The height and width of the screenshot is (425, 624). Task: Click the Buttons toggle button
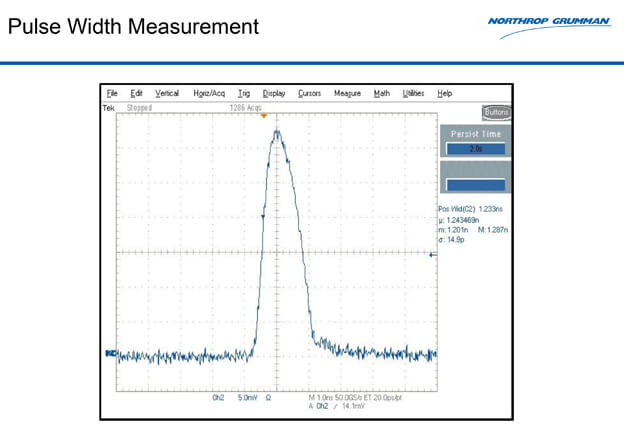point(496,112)
